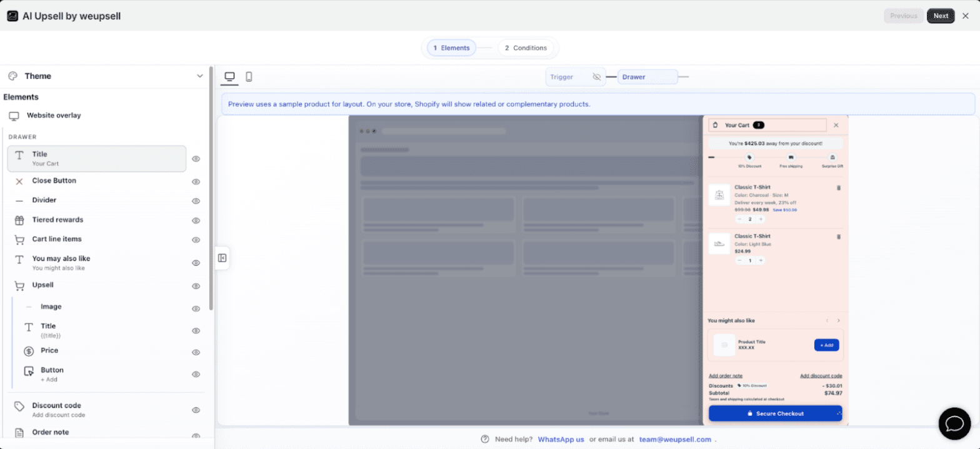The width and height of the screenshot is (980, 449).
Task: Select the Title Your Cart element row
Action: [97, 159]
